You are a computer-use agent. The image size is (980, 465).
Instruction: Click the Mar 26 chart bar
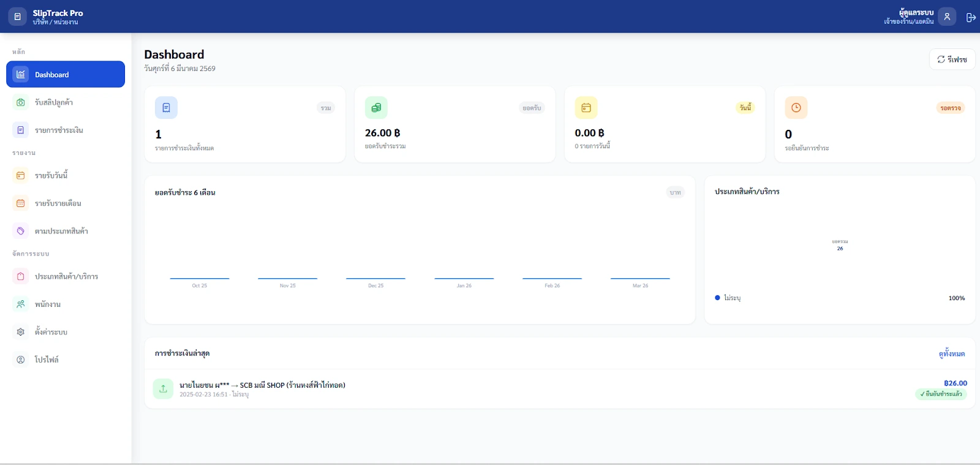tap(640, 278)
